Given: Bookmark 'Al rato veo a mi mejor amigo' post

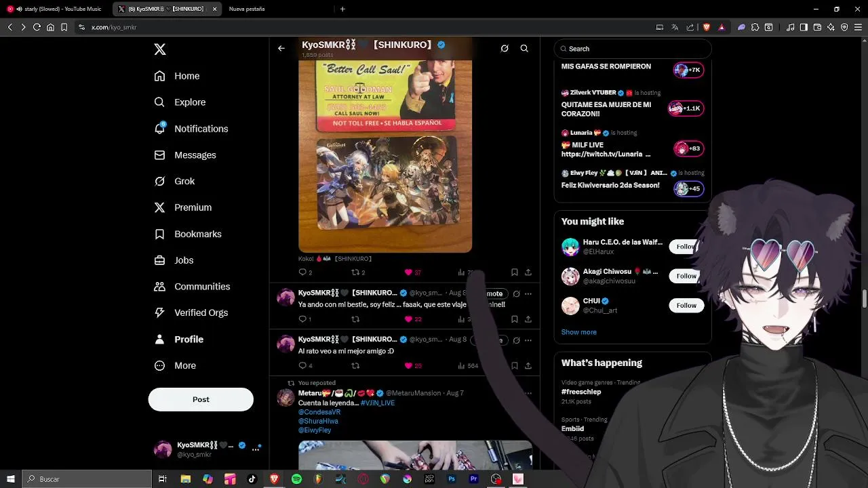Looking at the screenshot, I should coord(515,366).
